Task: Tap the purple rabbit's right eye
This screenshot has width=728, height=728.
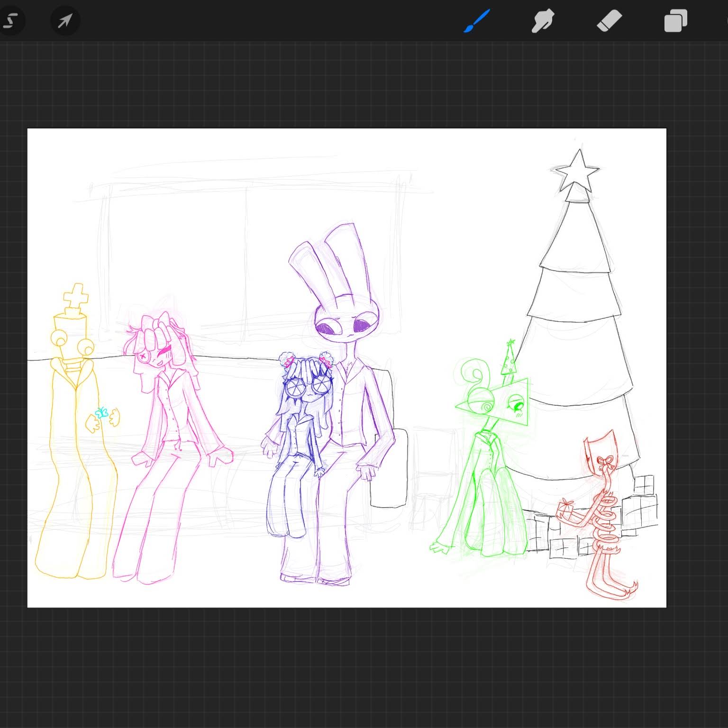Action: pyautogui.click(x=363, y=326)
